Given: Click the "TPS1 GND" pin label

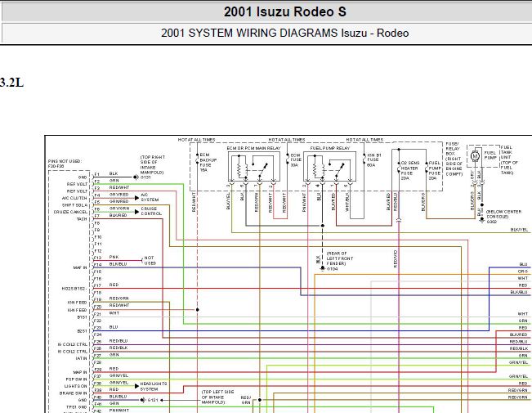Looking at the screenshot, I should coord(76,407).
